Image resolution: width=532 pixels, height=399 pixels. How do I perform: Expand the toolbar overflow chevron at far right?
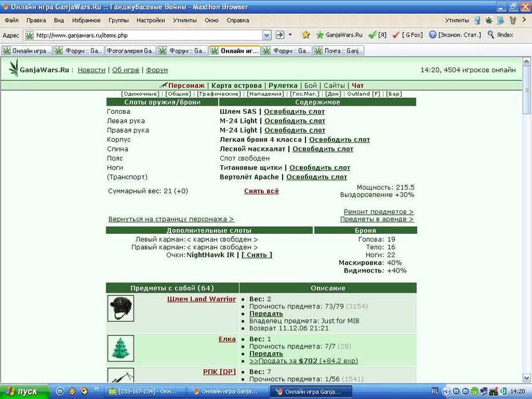[524, 20]
